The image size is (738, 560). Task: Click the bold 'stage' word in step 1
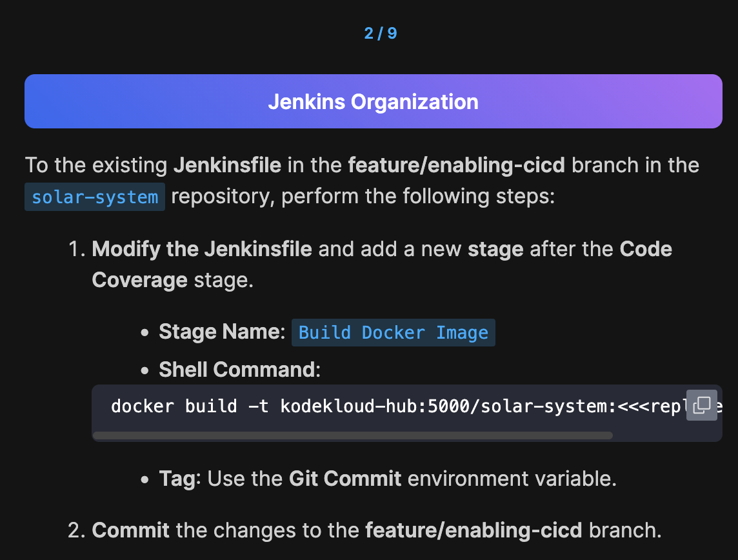coord(495,249)
